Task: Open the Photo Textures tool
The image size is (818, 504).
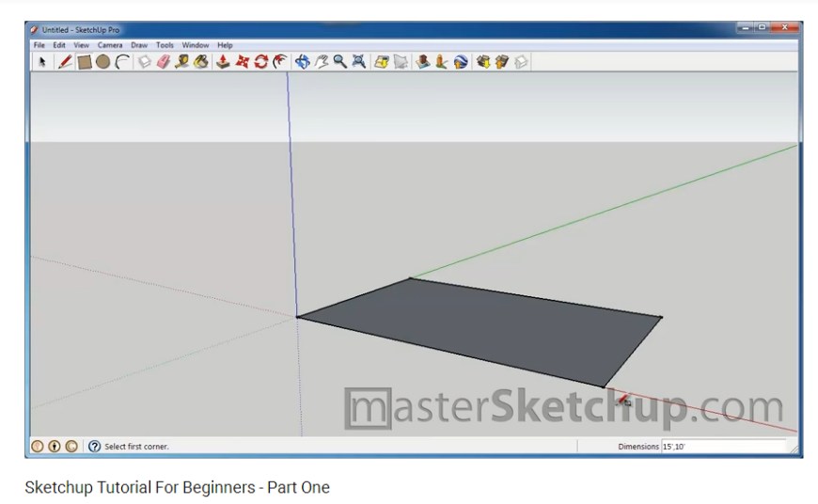Action: [x=442, y=62]
